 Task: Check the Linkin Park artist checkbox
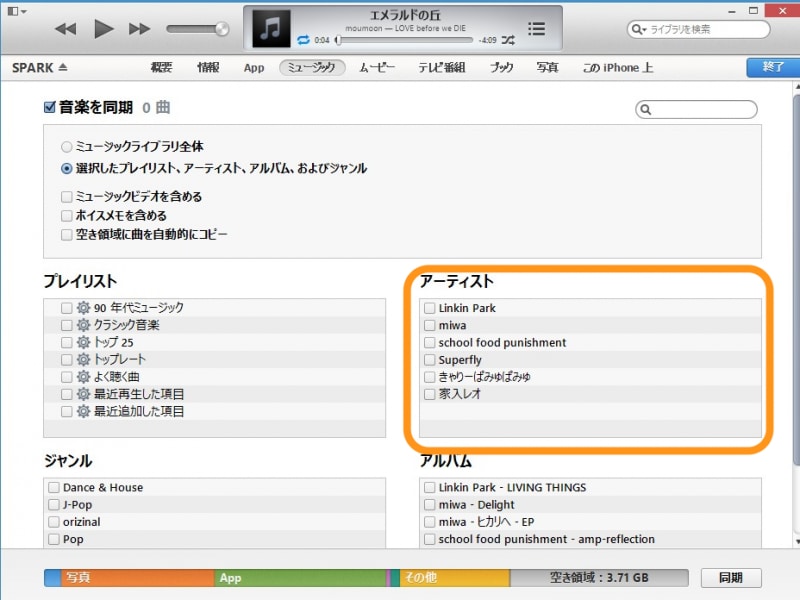(430, 308)
